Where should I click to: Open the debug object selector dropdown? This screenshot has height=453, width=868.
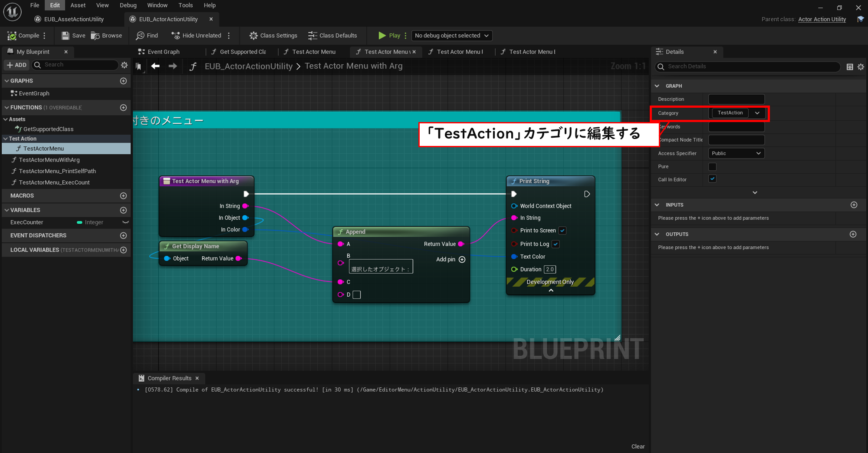452,36
